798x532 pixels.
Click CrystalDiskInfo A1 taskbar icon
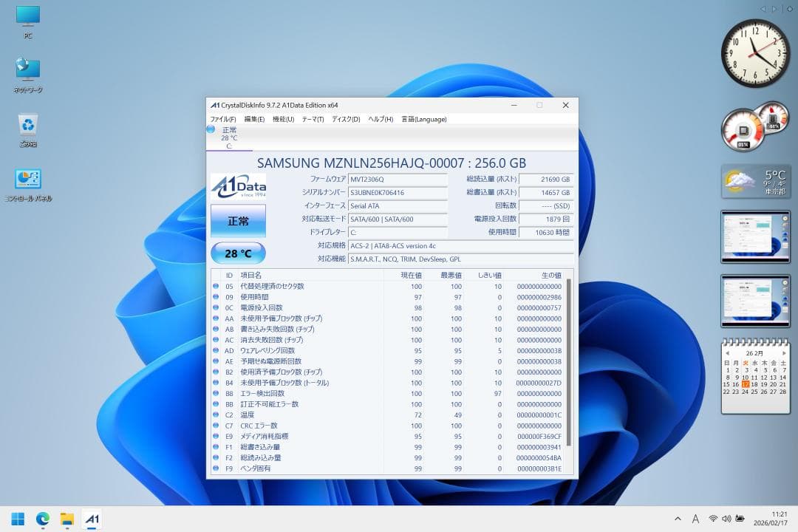[x=92, y=519]
